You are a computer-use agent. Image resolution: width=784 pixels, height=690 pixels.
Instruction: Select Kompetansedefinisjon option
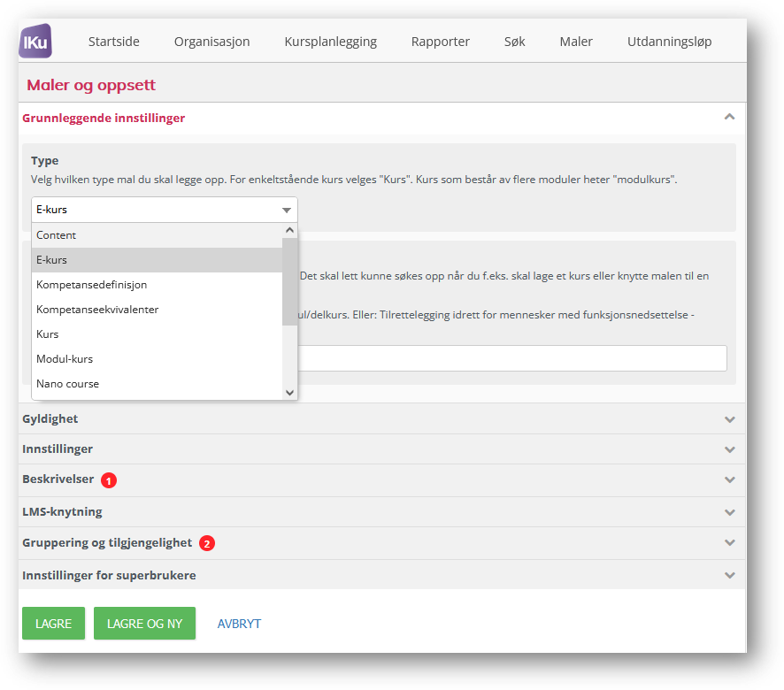point(157,285)
